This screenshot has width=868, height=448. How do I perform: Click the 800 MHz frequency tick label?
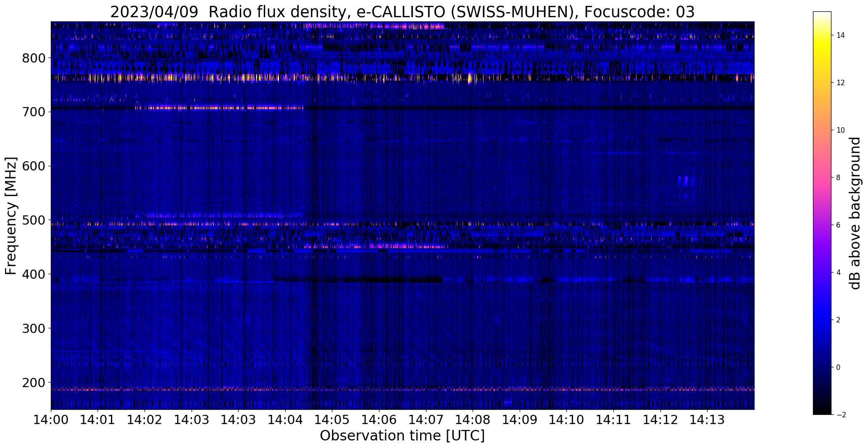(x=34, y=58)
